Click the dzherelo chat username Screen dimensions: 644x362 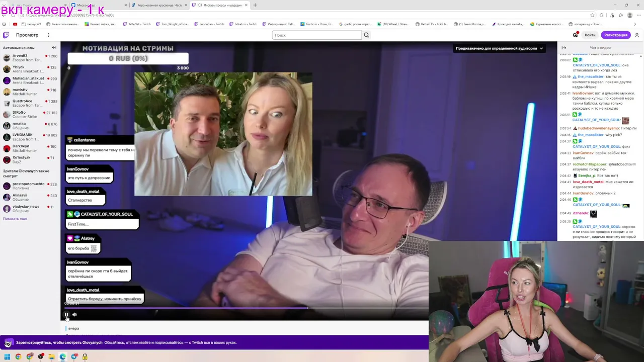[x=581, y=213]
